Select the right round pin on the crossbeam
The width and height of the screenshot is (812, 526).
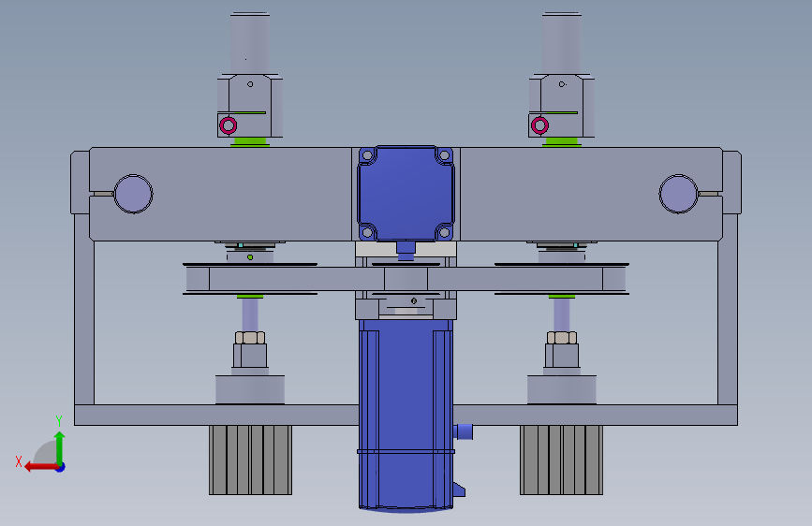pyautogui.click(x=678, y=194)
